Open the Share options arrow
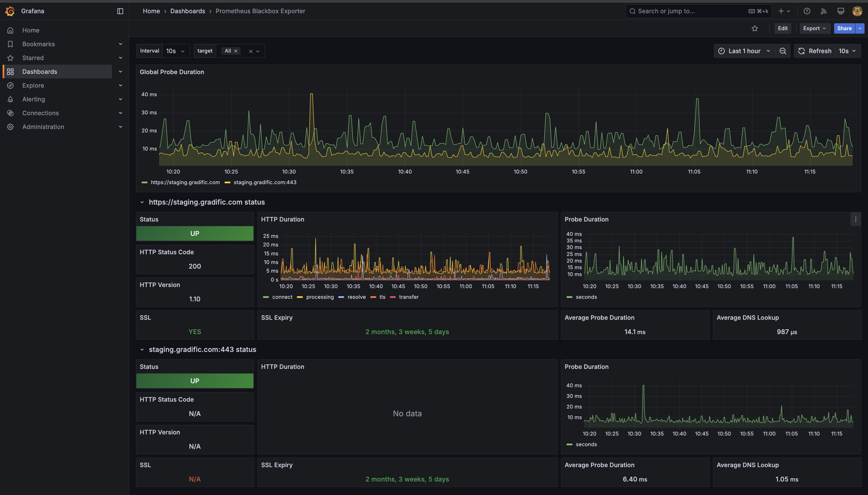The height and width of the screenshot is (495, 868). pos(860,28)
